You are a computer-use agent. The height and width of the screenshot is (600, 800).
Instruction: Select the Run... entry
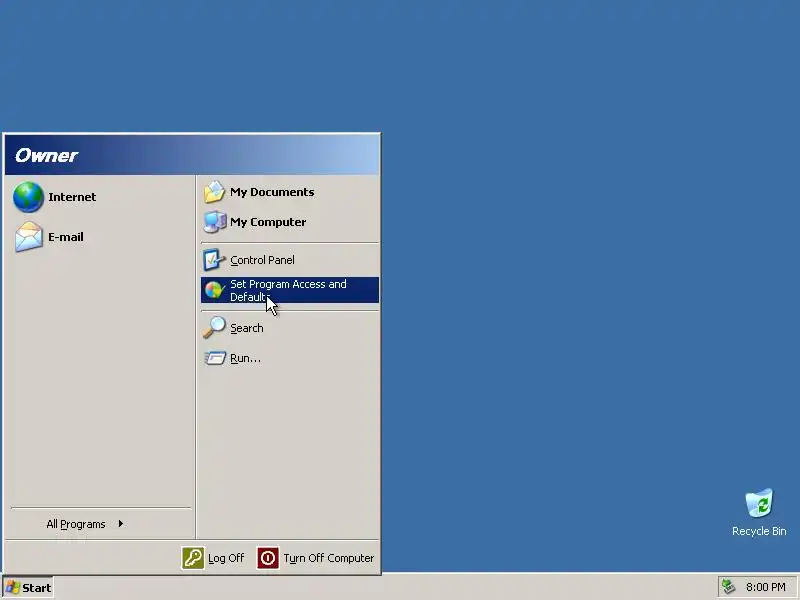click(x=290, y=358)
